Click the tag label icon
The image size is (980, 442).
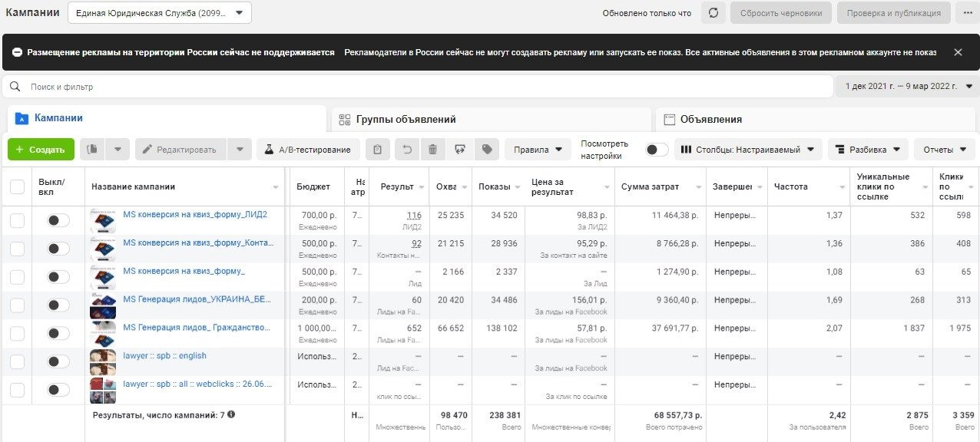click(486, 150)
